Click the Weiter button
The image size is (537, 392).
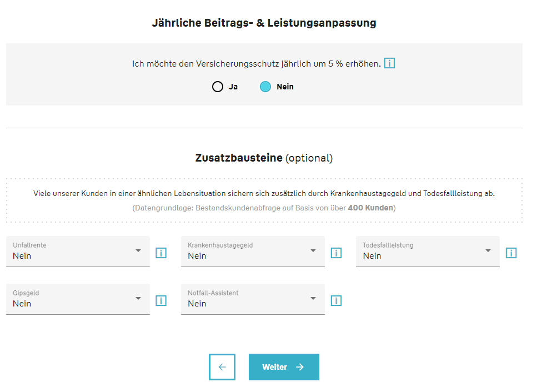click(284, 367)
